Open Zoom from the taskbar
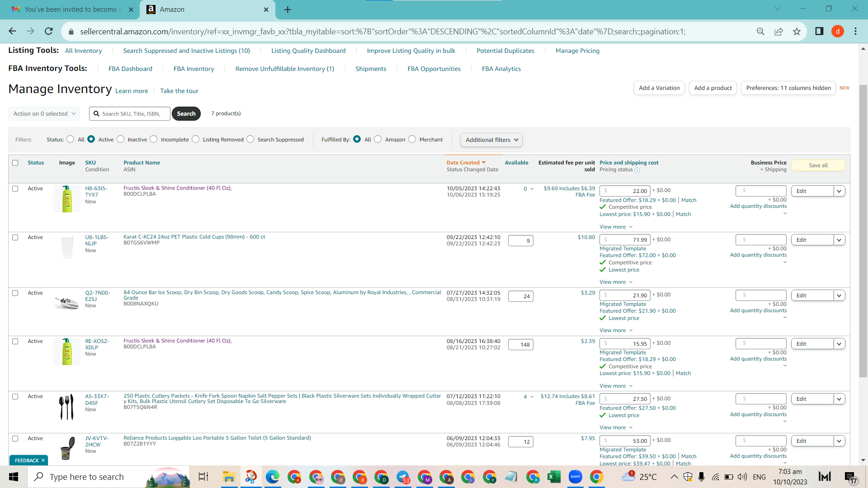This screenshot has height=488, width=868. coord(575,477)
